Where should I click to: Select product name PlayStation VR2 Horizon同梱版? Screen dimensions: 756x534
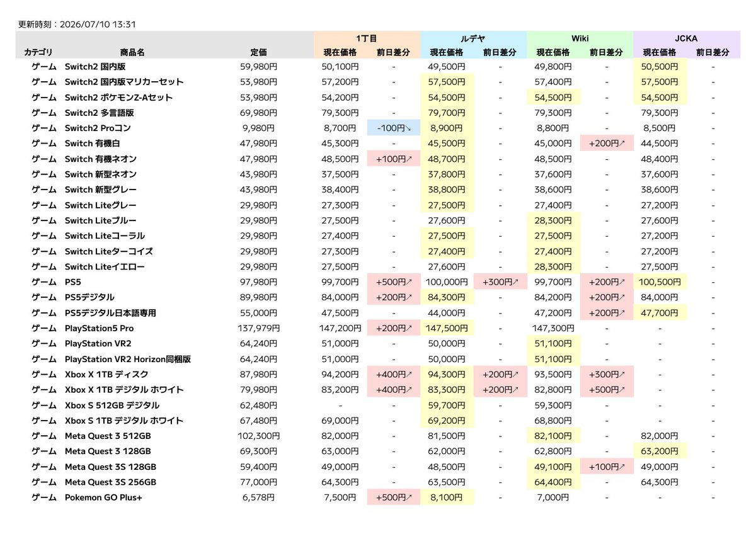(x=127, y=359)
